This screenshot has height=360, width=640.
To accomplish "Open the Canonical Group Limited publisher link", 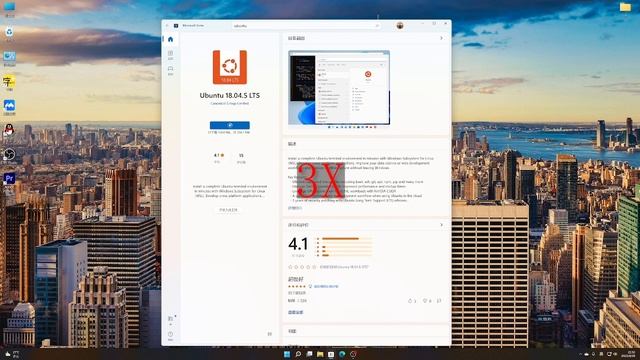I will pos(230,103).
